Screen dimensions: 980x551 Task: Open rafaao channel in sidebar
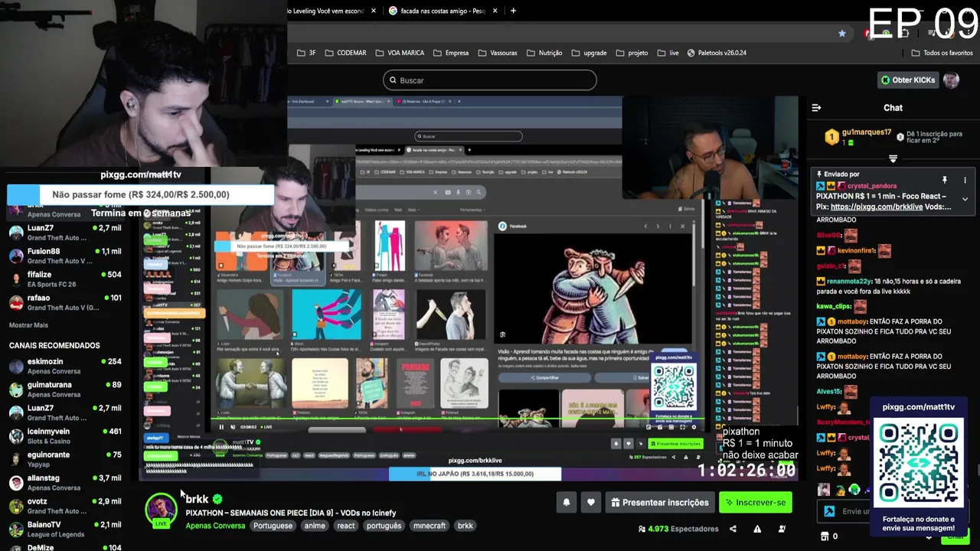(64, 302)
